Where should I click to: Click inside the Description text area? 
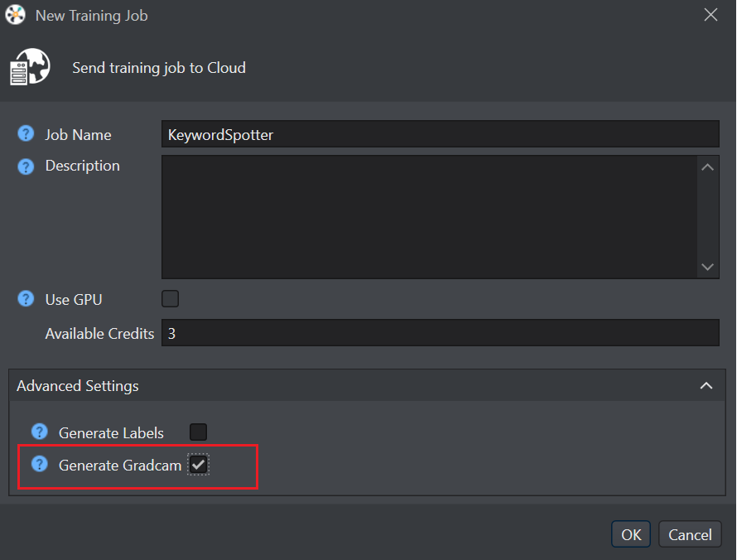[x=430, y=217]
